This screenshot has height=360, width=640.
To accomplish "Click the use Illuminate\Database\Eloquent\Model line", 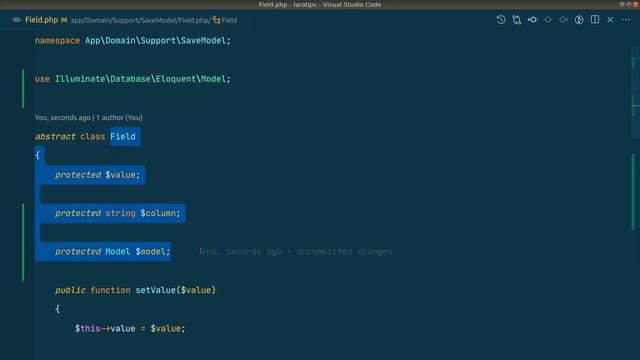I will [x=133, y=79].
